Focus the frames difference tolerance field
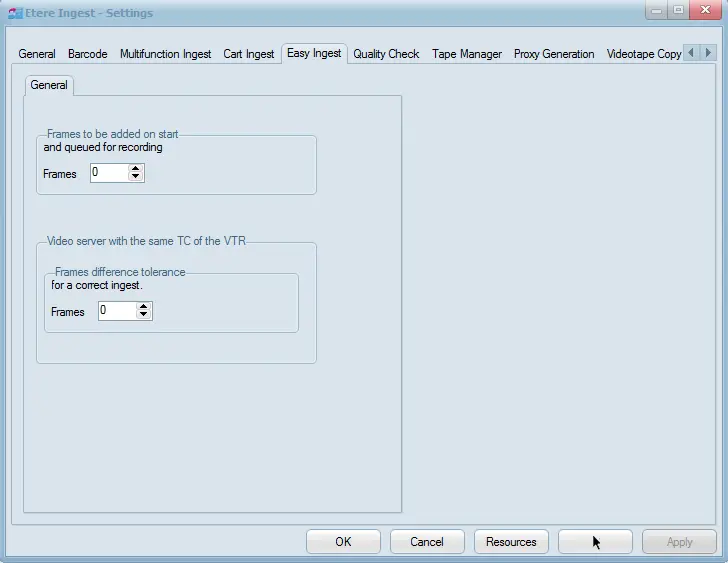 tap(116, 311)
